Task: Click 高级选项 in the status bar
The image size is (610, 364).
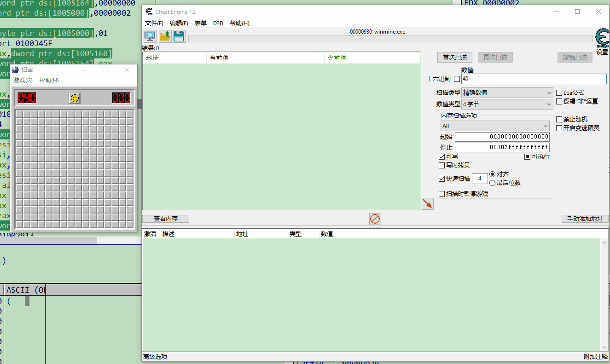Action: click(155, 357)
